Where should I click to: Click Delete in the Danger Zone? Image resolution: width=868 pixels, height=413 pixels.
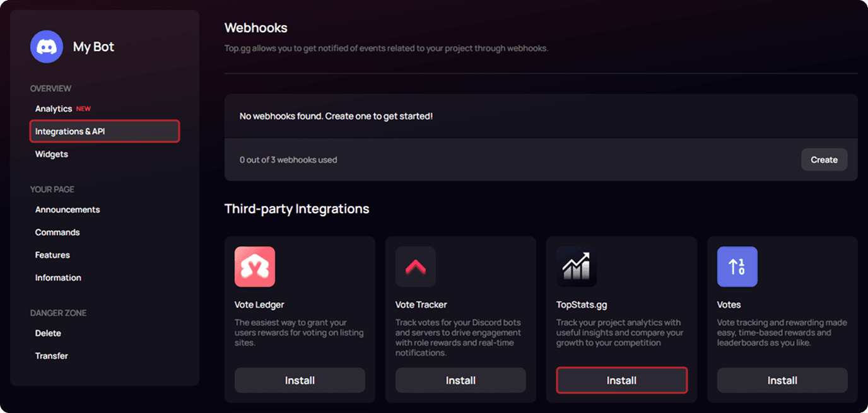click(x=48, y=333)
